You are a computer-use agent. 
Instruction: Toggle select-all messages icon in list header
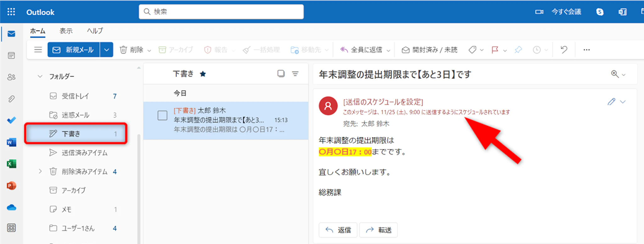click(281, 74)
